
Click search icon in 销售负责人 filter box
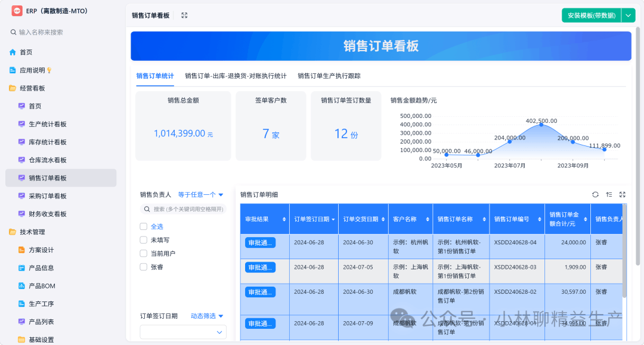(x=147, y=209)
